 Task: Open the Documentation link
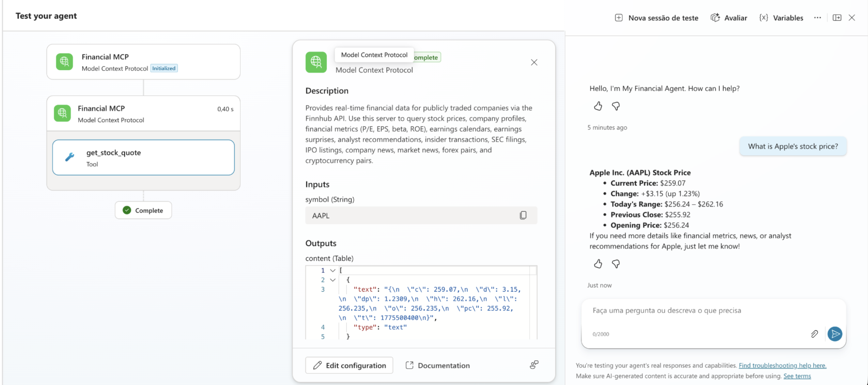(437, 365)
